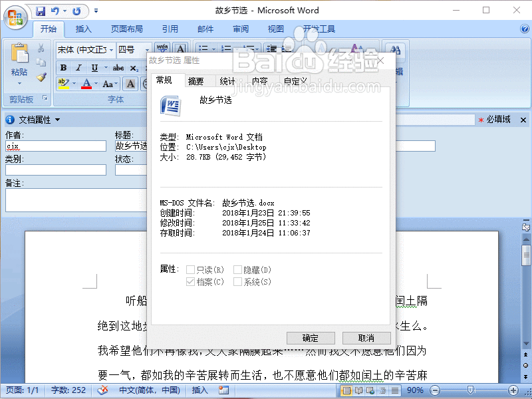Open font name dropdown 宋体

pos(111,50)
